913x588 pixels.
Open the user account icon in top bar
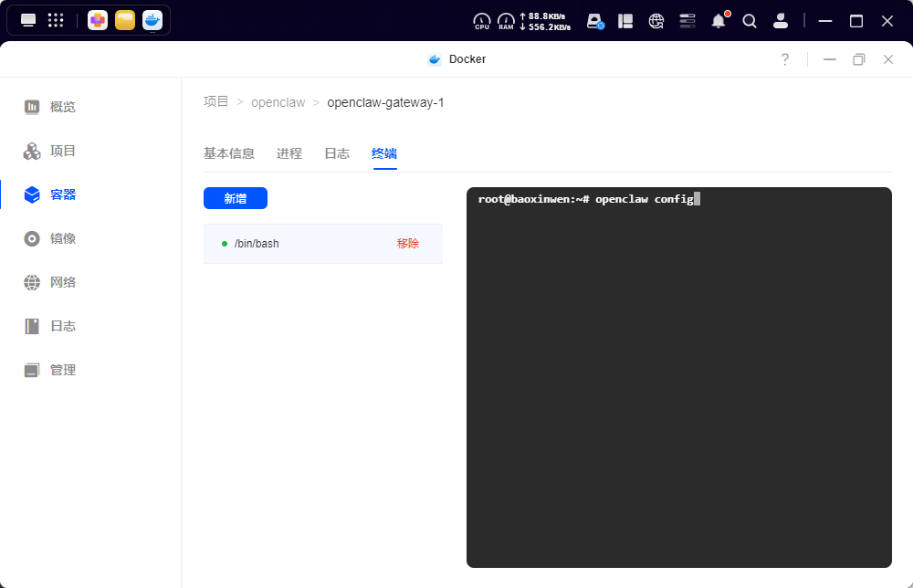pos(781,20)
